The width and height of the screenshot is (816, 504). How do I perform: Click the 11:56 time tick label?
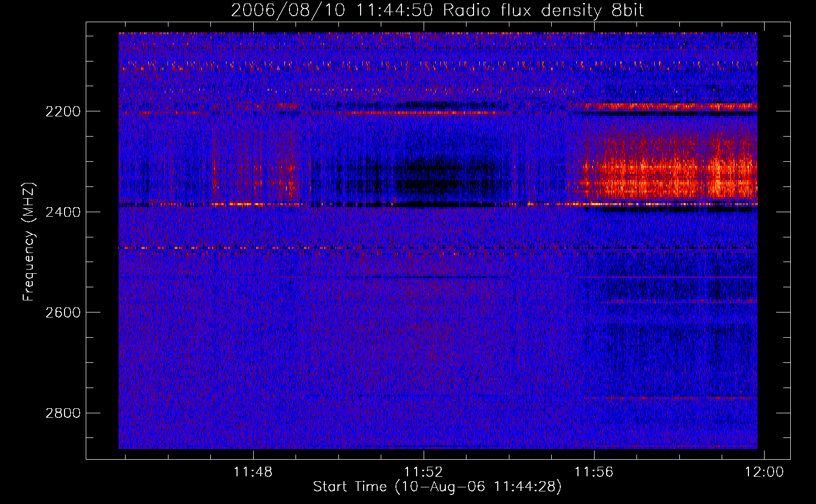(594, 472)
